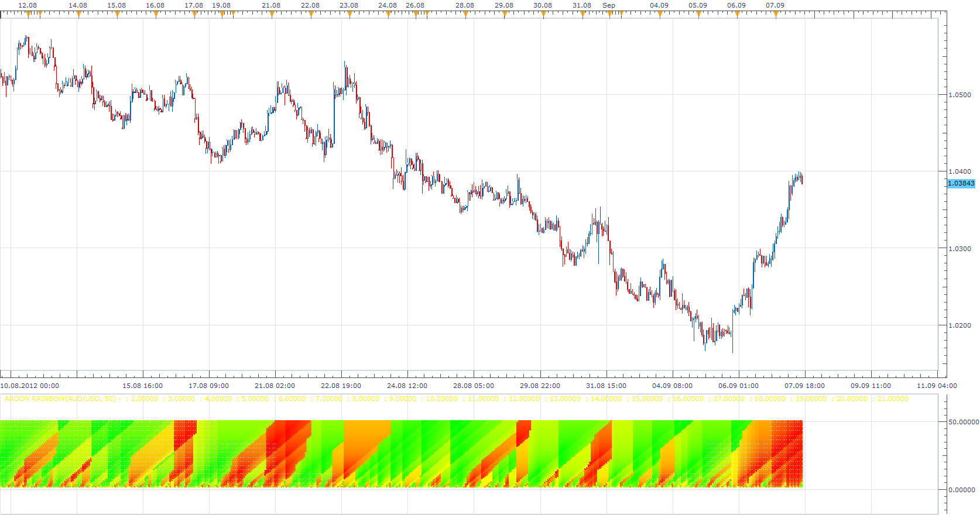Click the orange marker under 15.08
Screen dimensions: 980x515
click(117, 14)
